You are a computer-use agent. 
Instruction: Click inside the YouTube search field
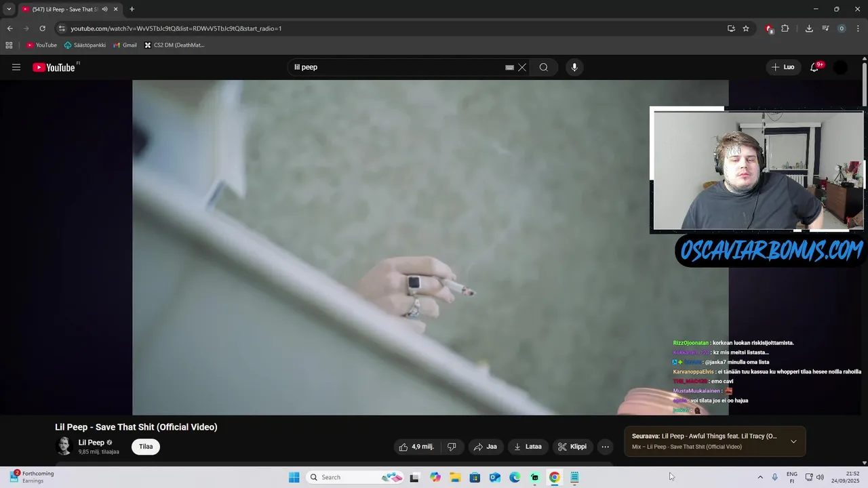click(397, 67)
